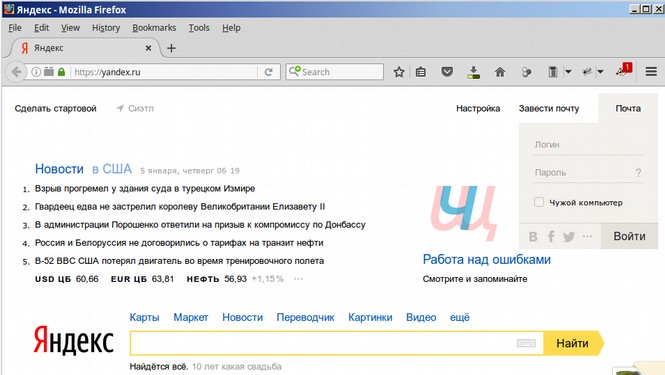This screenshot has height=375, width=665.
Task: Focus the Логин input field
Action: [588, 145]
